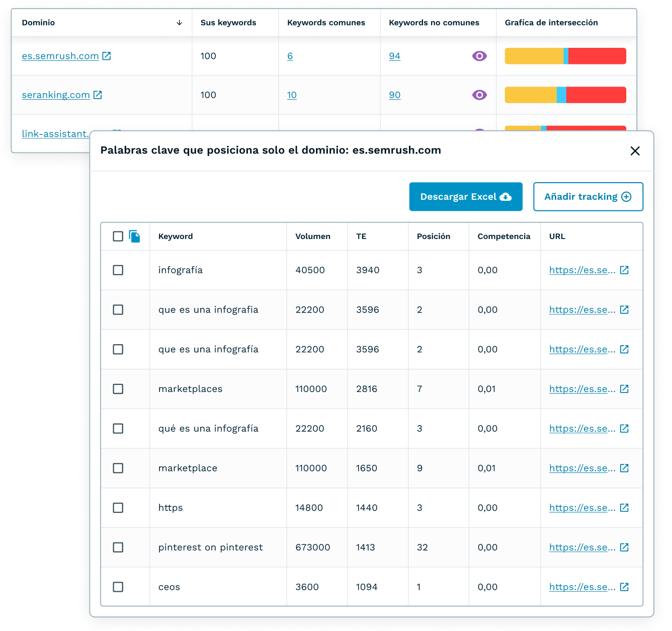This screenshot has height=631, width=672.
Task: Select checkbox for marketplace keyword row
Action: [118, 468]
